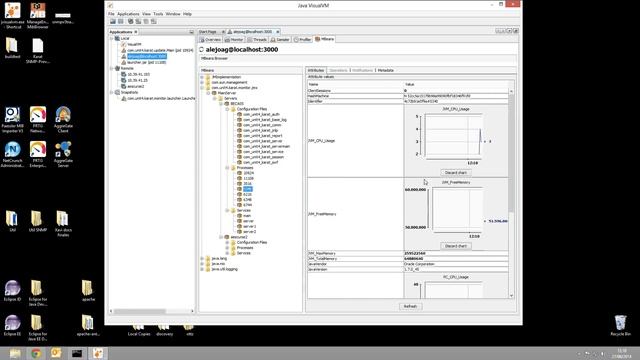Open the apache folder on desktop
The height and width of the screenshot is (360, 640).
(x=88, y=291)
